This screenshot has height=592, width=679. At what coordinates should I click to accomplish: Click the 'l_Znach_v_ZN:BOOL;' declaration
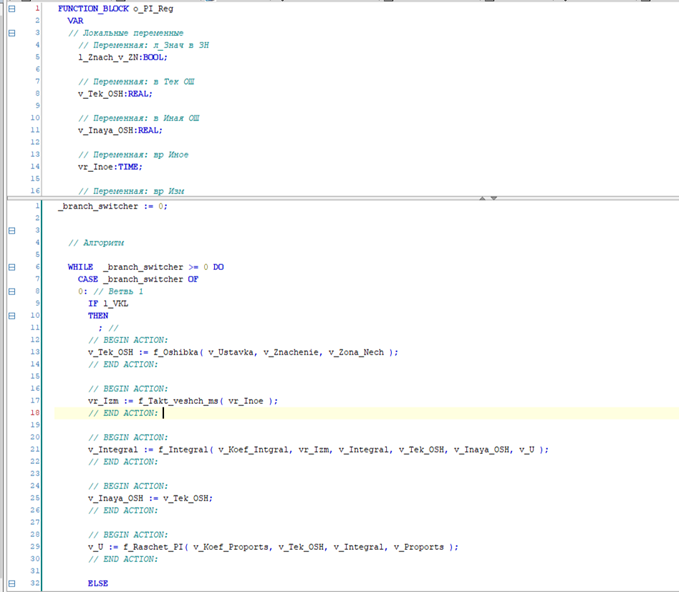point(122,57)
